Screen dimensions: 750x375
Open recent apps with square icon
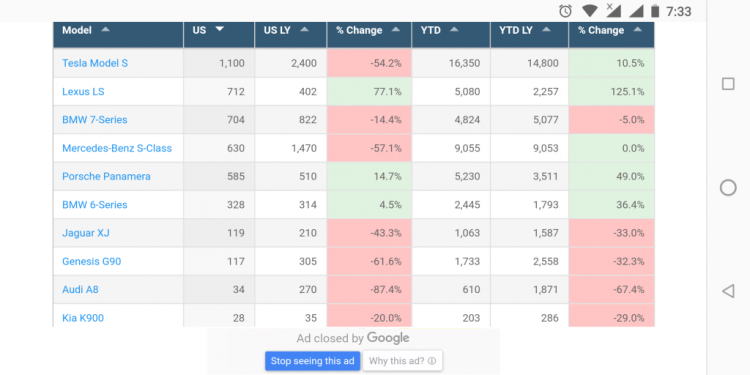(x=728, y=84)
